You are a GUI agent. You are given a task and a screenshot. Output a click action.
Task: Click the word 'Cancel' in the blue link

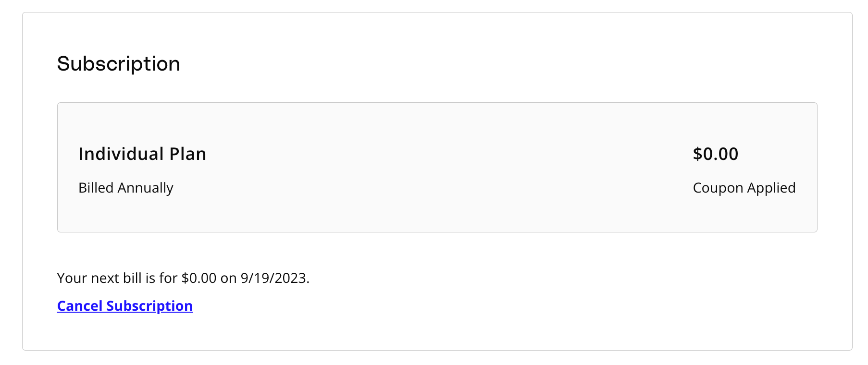pyautogui.click(x=79, y=306)
